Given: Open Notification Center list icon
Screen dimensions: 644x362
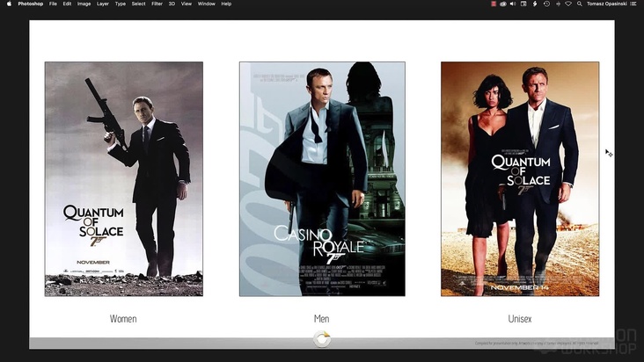Looking at the screenshot, I should [x=633, y=4].
